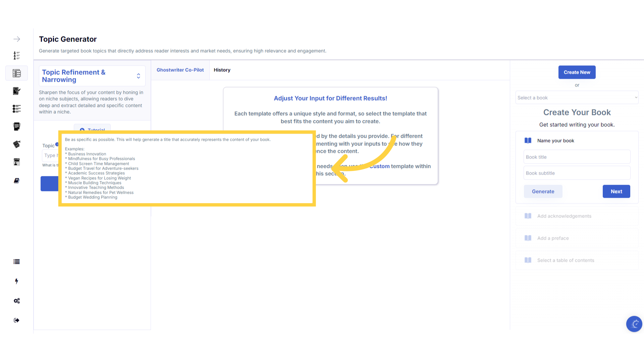Open the audience profile list icon in the sidebar
644x362 pixels.
click(x=16, y=55)
